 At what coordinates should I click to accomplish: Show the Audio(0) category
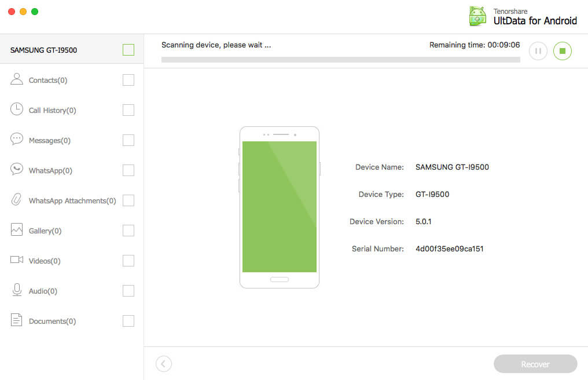point(43,291)
